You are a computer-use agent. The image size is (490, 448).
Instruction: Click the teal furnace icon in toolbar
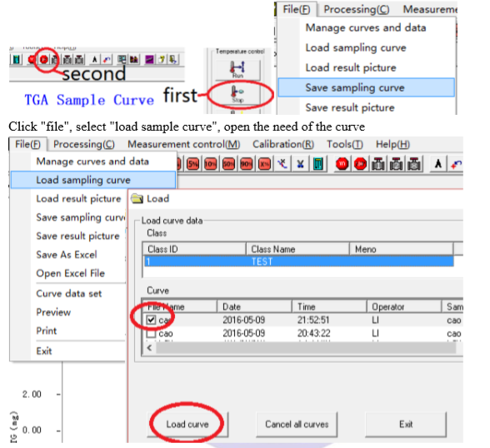(x=318, y=164)
